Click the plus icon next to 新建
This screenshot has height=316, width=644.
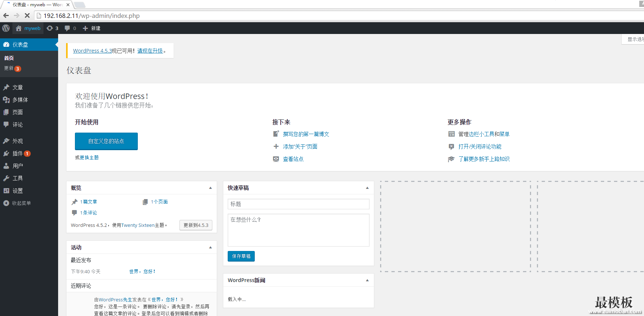coord(85,28)
